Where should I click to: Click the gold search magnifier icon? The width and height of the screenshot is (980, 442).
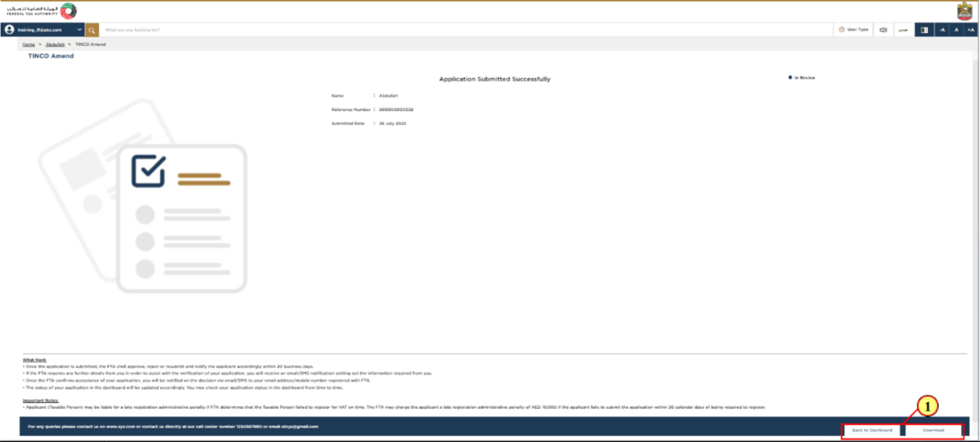[x=92, y=30]
